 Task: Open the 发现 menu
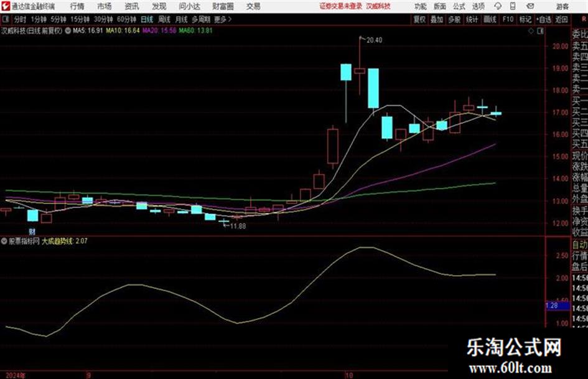click(x=159, y=6)
